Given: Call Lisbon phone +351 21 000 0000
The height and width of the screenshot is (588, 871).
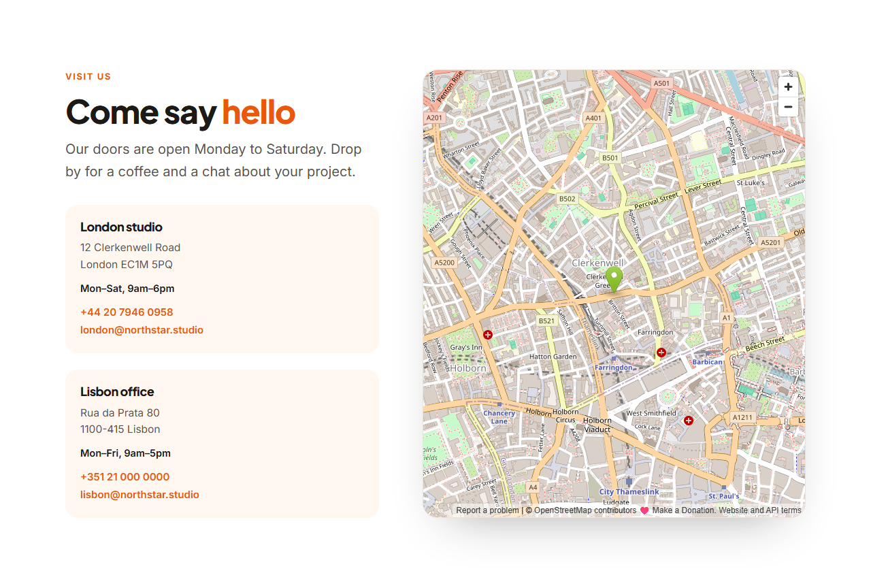Looking at the screenshot, I should 125,477.
